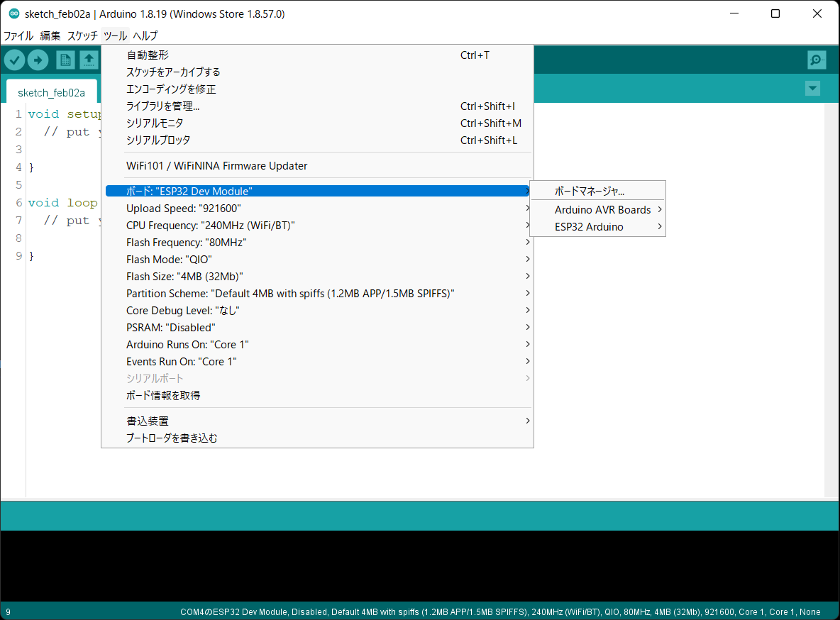840x620 pixels.
Task: Create a new sketch using the document icon
Action: 65,60
